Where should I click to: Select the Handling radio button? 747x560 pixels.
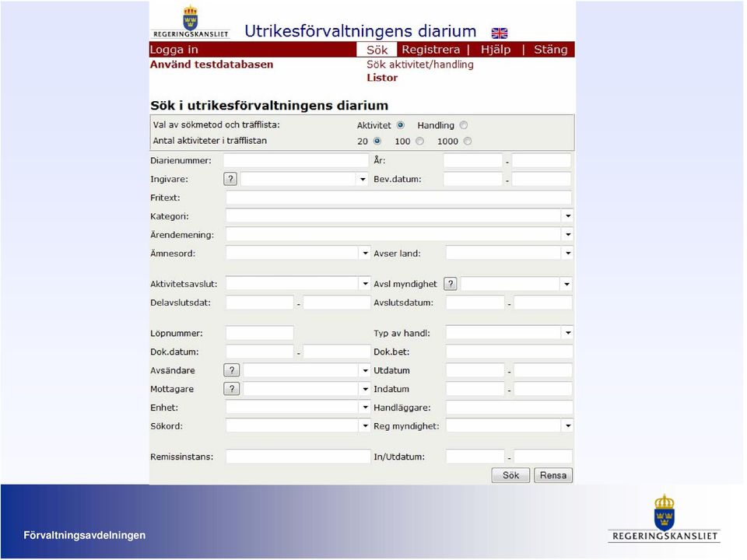pos(464,125)
